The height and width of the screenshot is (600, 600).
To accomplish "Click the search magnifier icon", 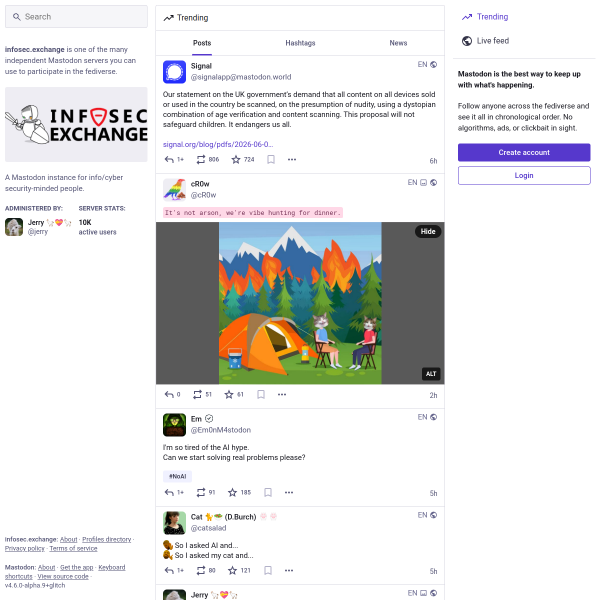I will 16,16.
